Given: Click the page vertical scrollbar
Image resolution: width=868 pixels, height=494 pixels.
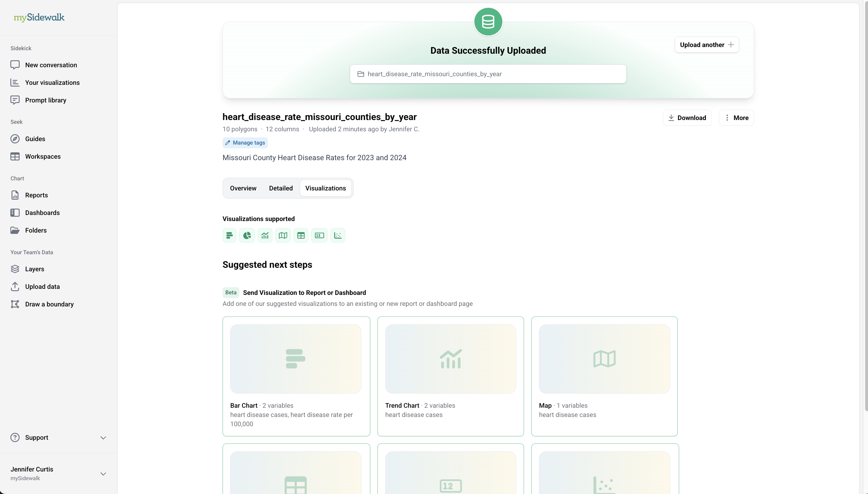Looking at the screenshot, I should tap(866, 203).
